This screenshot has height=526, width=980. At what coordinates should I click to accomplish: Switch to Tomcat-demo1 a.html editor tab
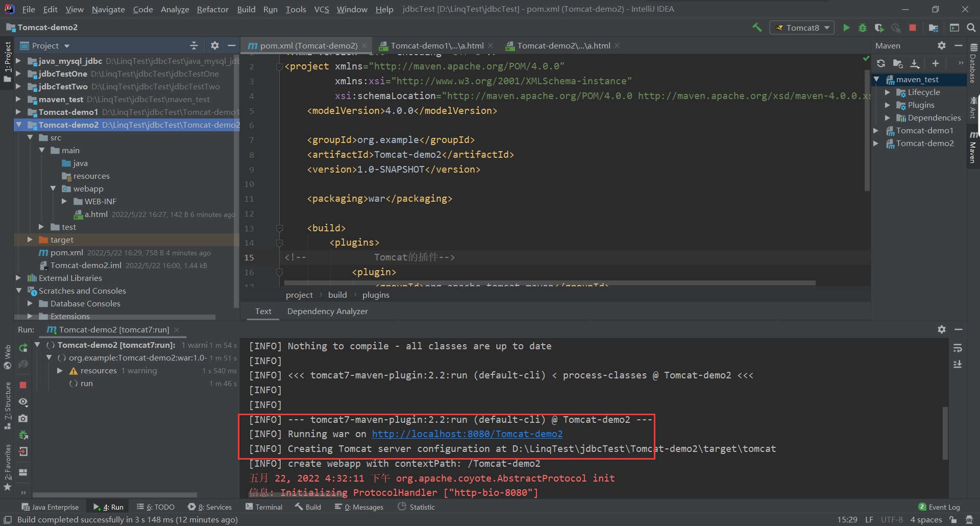tap(437, 45)
